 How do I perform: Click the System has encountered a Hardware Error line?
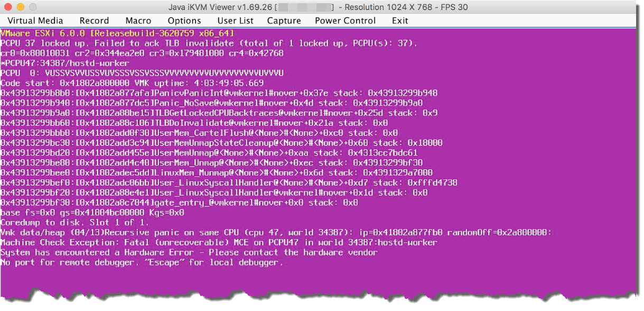(189, 252)
